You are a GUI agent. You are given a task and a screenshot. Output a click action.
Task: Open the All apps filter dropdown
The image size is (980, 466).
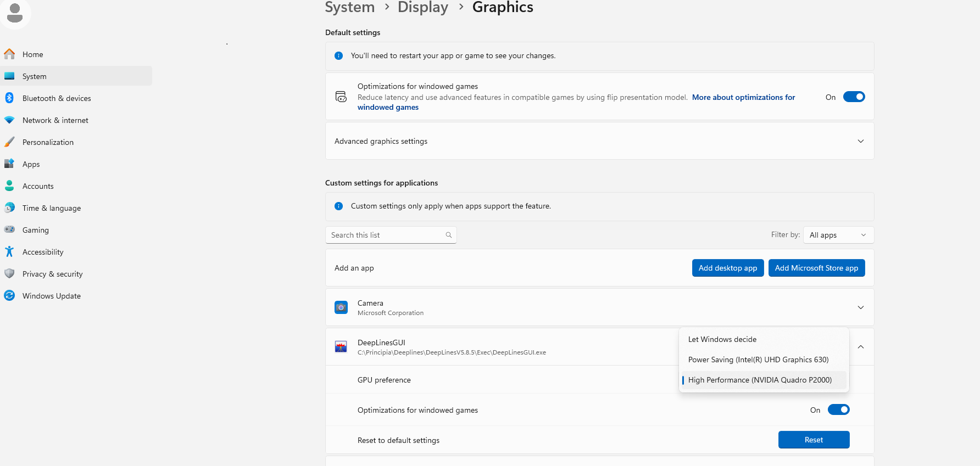[x=838, y=235]
